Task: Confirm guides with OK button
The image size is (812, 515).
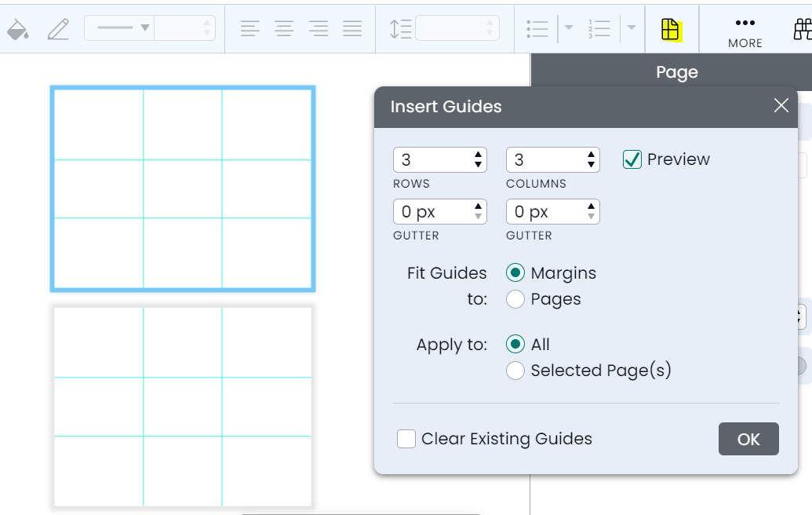Action: 748,439
